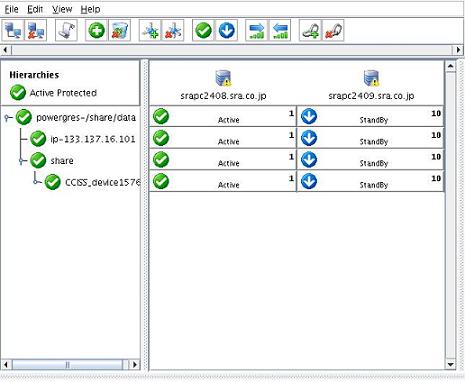Click the hierarchy panel horizontal scrollbar thumb
Screen dimensions: 465x382
(x=67, y=365)
